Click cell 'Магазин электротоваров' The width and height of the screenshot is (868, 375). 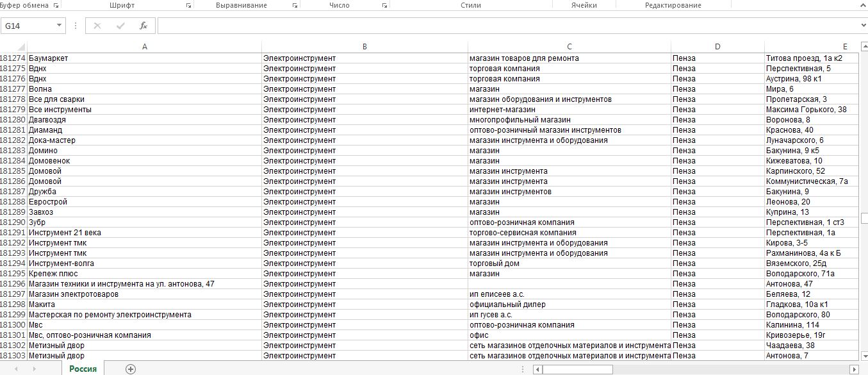tap(144, 294)
